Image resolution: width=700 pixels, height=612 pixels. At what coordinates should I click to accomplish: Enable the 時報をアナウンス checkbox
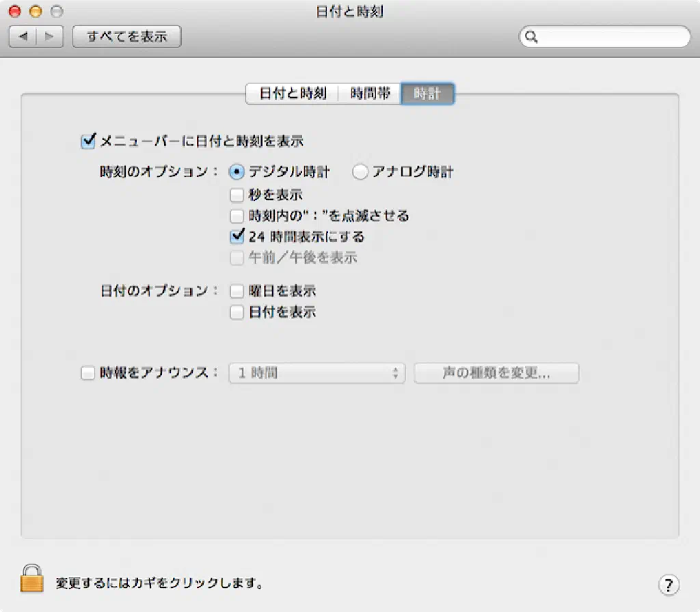tap(87, 373)
